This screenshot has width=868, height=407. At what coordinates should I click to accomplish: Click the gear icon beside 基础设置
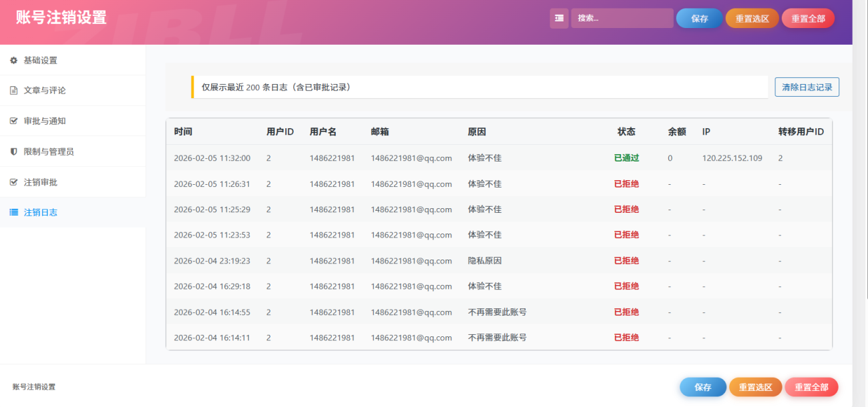click(x=13, y=61)
